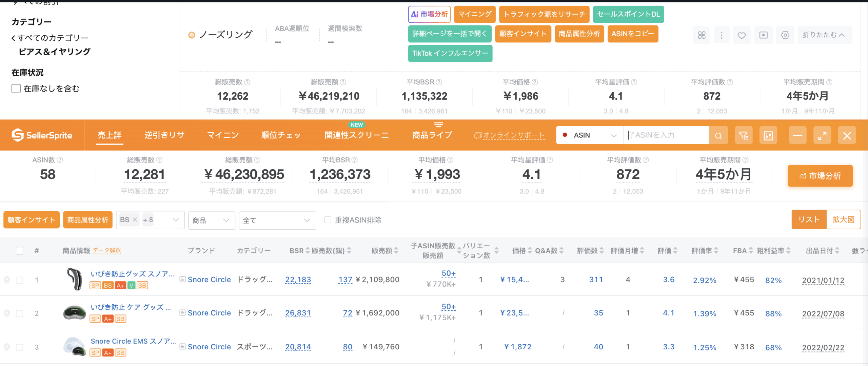Screen dimensions: 868x366
Task: Click the orange 市場分析 button
Action: (x=820, y=176)
